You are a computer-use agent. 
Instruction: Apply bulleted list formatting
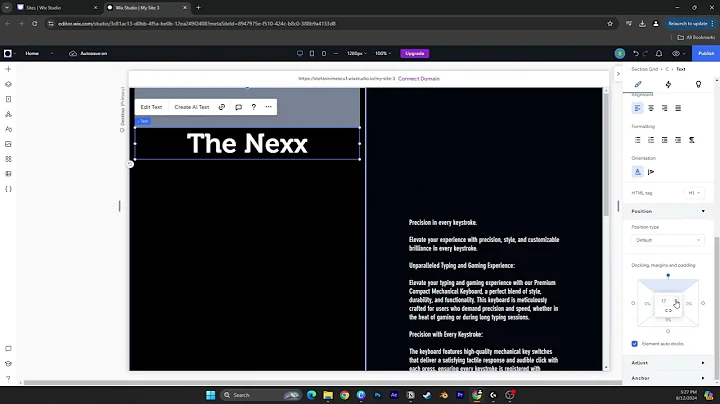point(637,140)
